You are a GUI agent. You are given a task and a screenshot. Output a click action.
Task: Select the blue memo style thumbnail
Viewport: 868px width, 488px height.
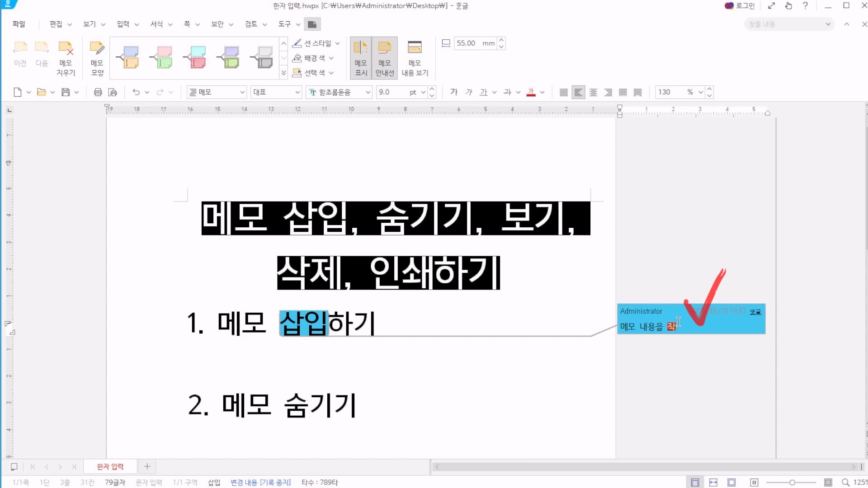click(128, 57)
